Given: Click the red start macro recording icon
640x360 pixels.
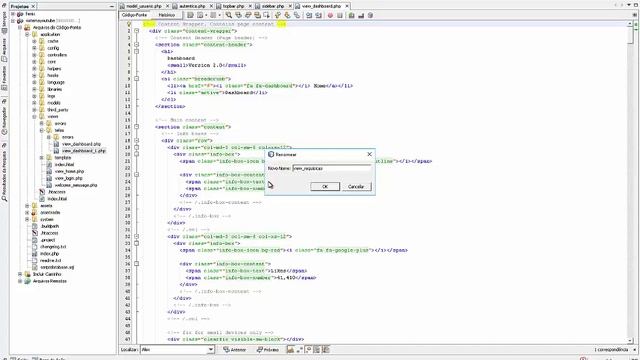Looking at the screenshot, I should point(330,15).
